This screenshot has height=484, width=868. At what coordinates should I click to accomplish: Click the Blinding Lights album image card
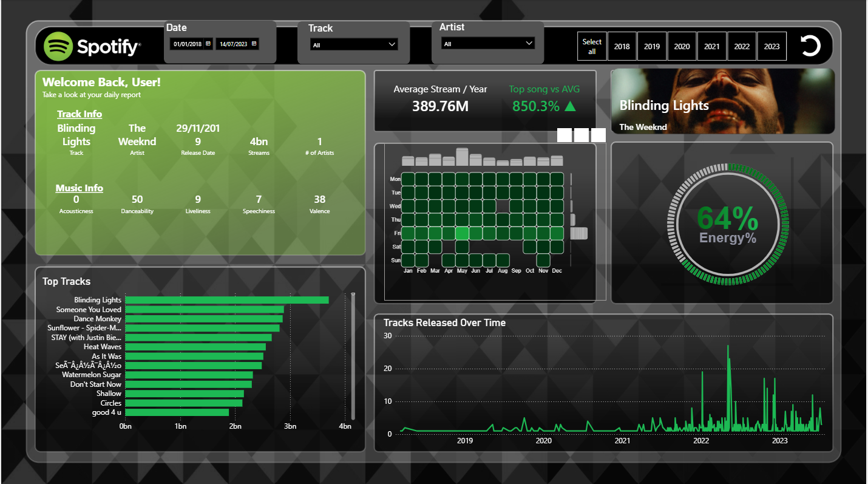coord(723,101)
